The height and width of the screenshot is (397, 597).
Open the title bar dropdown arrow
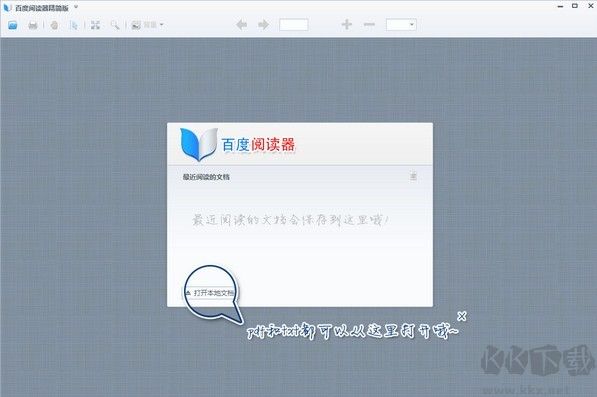click(76, 6)
